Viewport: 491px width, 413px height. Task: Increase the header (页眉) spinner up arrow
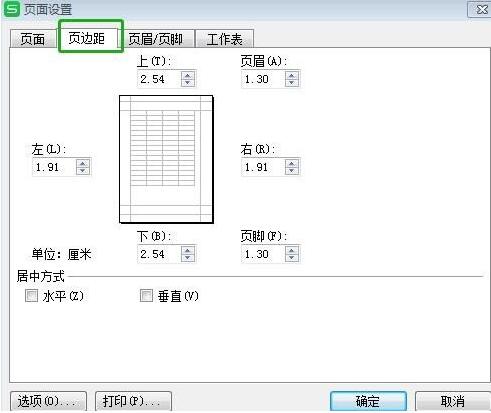[x=292, y=75]
